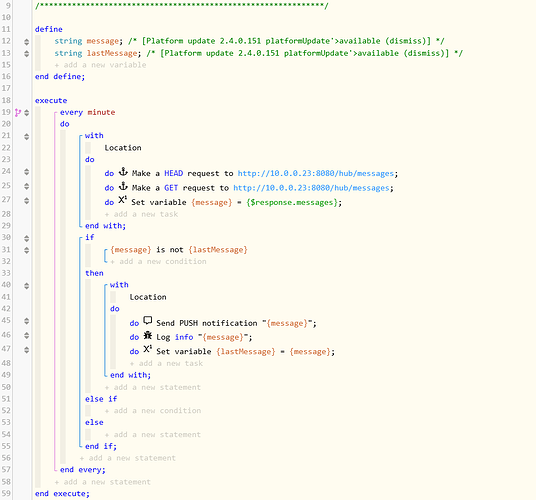
Task: Select condition {message} is not {lastMessage}
Action: pos(178,250)
